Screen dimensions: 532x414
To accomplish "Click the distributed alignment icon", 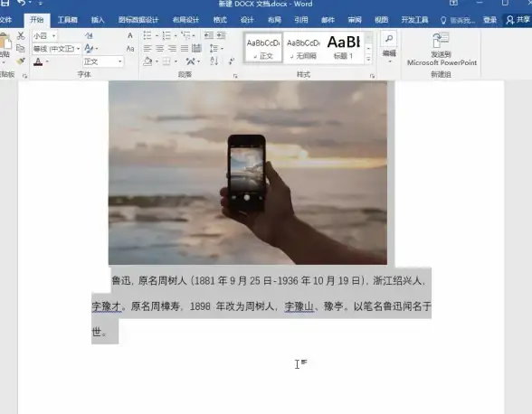I will pos(196,49).
